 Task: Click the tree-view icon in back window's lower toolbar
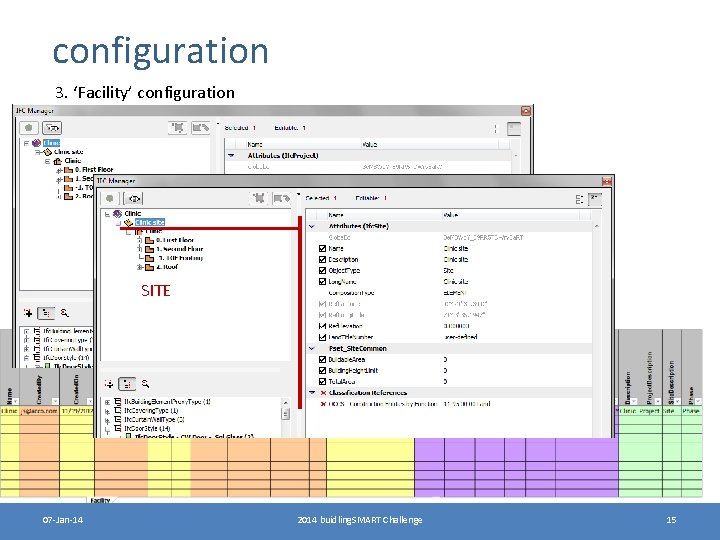46,313
